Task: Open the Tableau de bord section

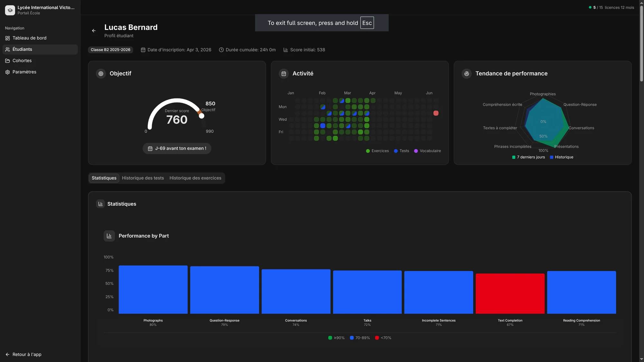Action: pyautogui.click(x=29, y=38)
